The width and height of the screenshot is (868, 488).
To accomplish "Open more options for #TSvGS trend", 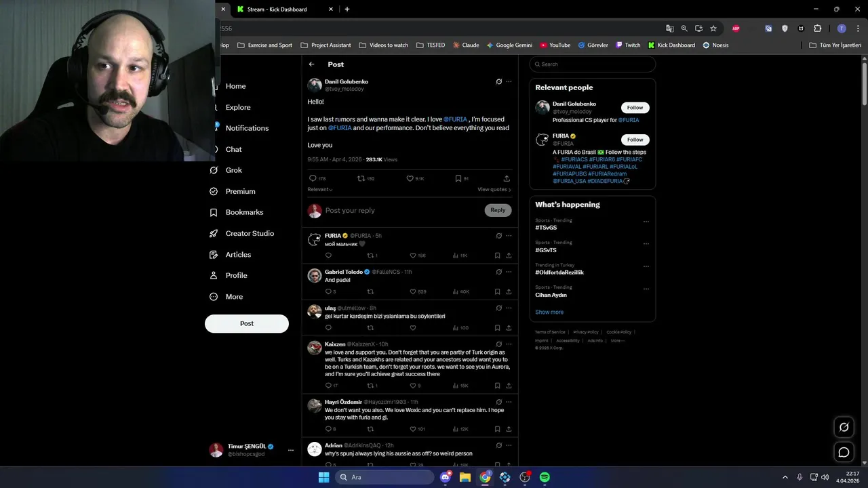I will coord(646,222).
